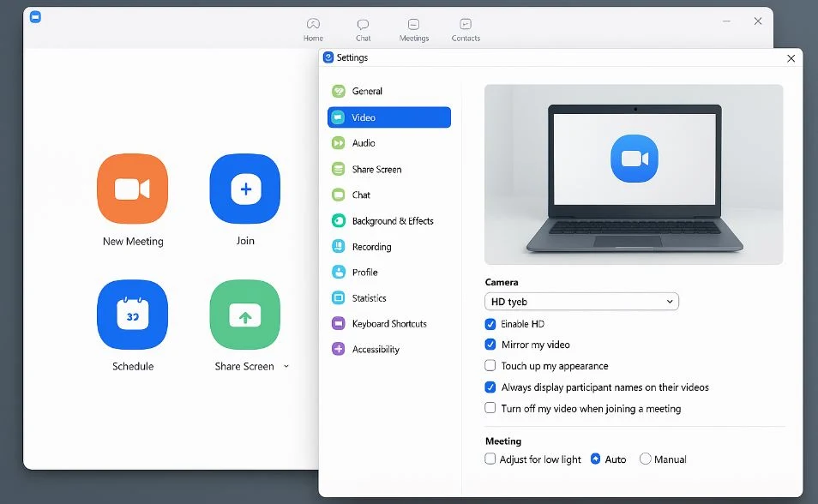Select the Auto radio button
The width and height of the screenshot is (818, 504).
595,459
